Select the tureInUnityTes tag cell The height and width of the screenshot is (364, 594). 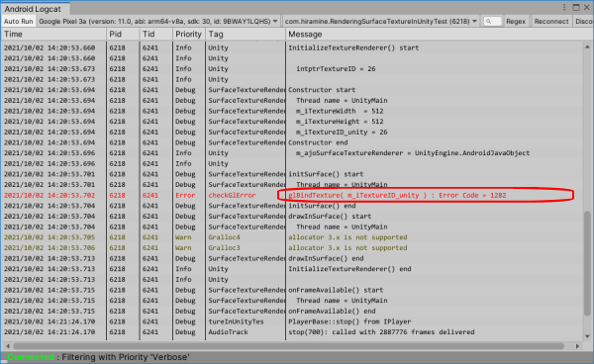(236, 321)
